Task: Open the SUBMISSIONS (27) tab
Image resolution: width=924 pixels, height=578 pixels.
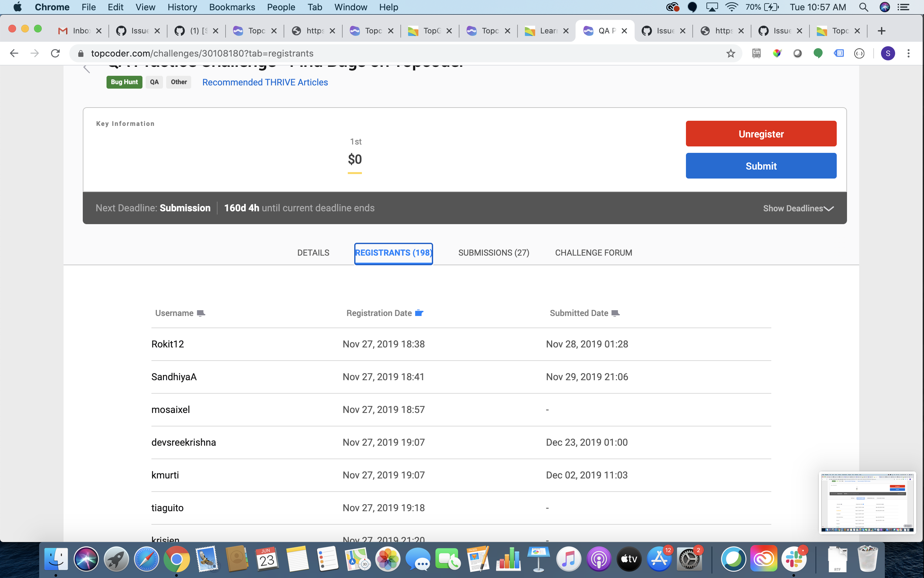Action: [x=494, y=253]
